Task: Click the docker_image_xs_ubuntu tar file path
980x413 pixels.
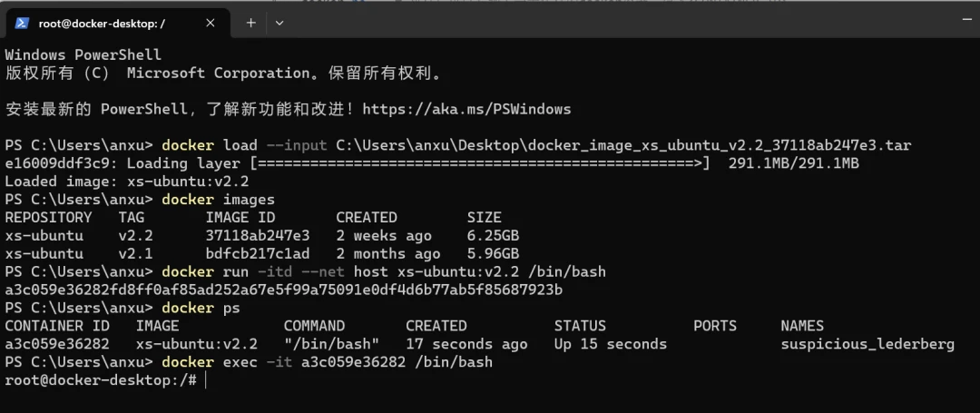Action: (623, 145)
